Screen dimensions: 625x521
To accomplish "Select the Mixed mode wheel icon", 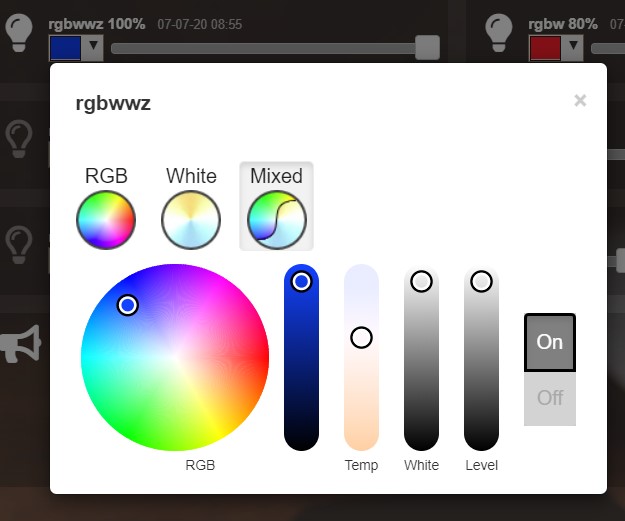I will tap(277, 220).
